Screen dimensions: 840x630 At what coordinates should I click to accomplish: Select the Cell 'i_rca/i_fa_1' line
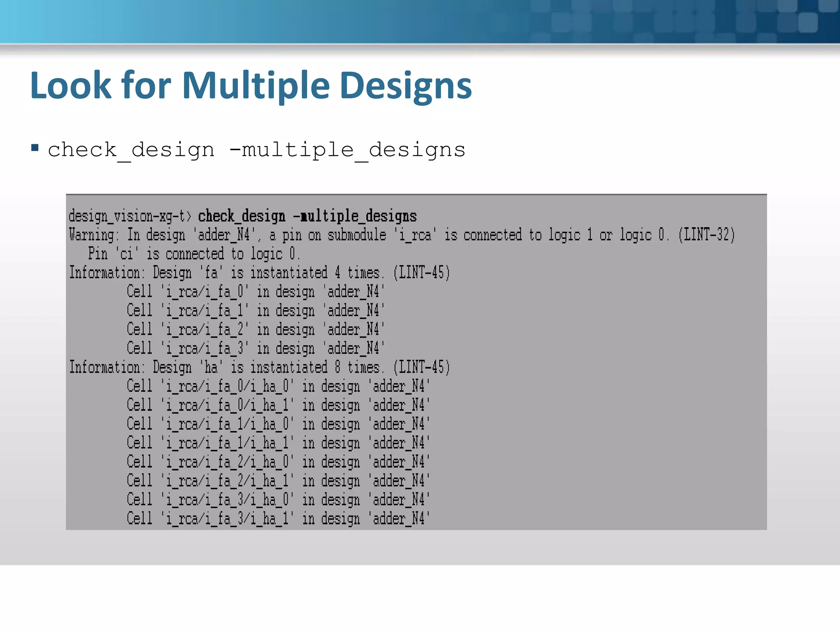coord(255,310)
